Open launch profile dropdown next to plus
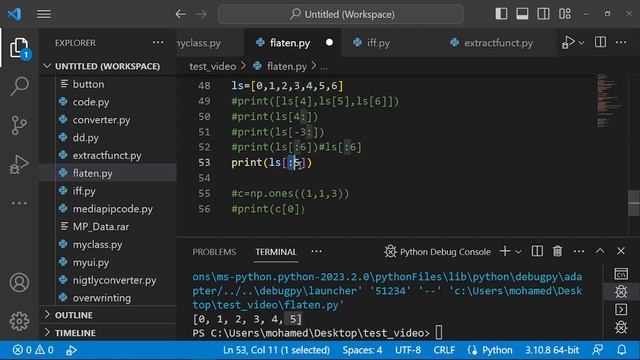This screenshot has width=640, height=360. click(518, 252)
